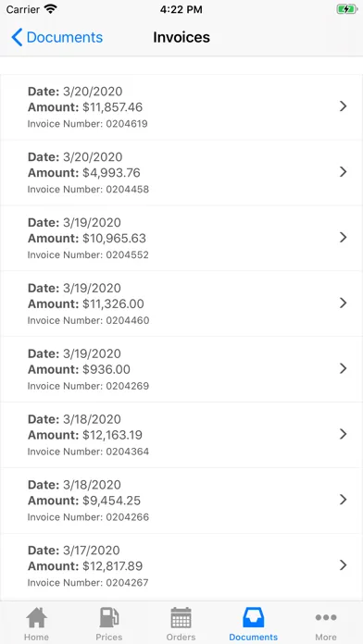Open invoice number 0204267
Viewport: 363px width, 644px height.
pyautogui.click(x=181, y=566)
